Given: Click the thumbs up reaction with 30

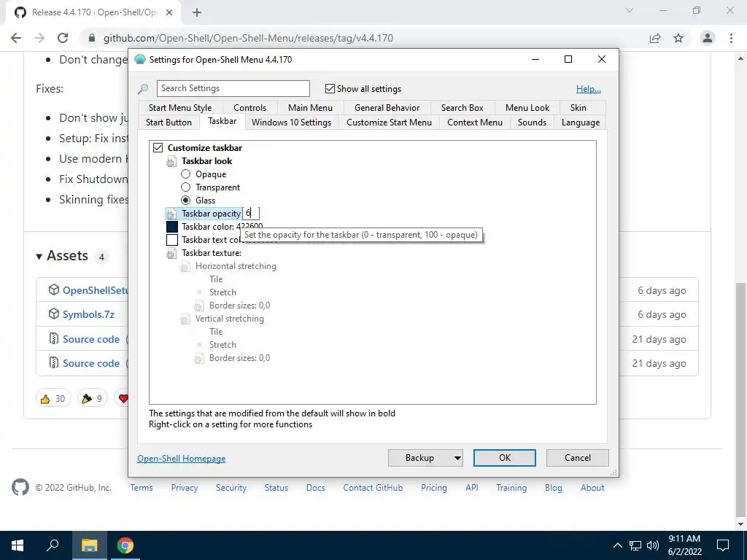Looking at the screenshot, I should point(53,399).
